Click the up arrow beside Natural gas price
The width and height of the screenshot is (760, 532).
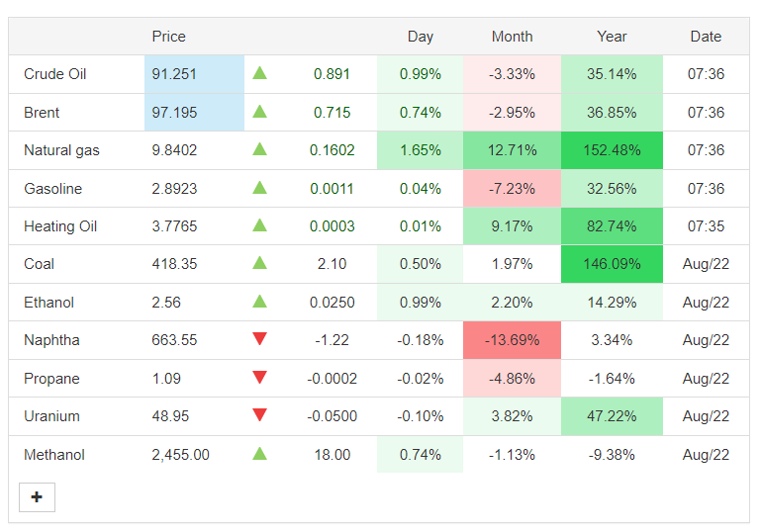[x=260, y=149]
